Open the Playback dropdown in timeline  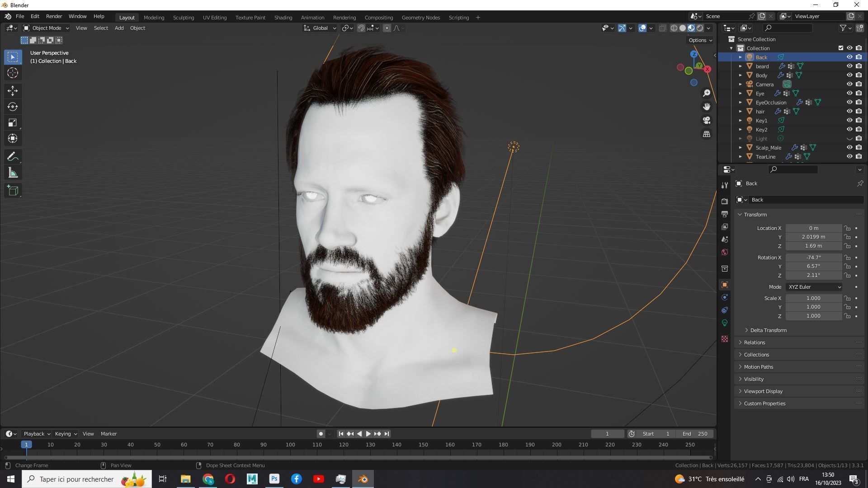coord(36,434)
